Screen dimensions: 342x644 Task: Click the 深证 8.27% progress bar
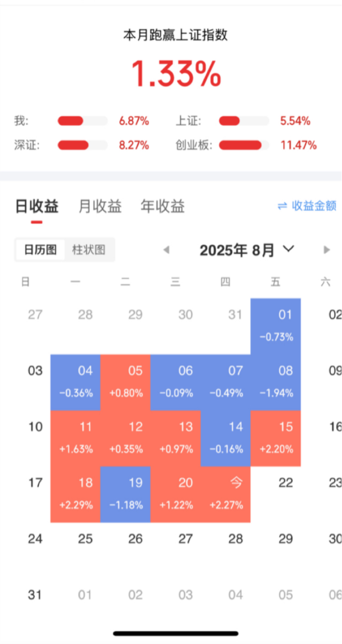[83, 145]
